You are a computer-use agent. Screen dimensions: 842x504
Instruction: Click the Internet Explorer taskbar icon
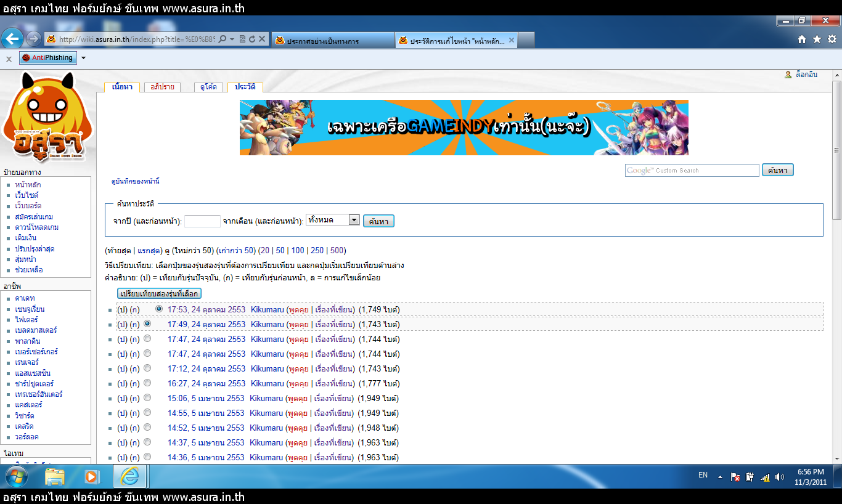(130, 476)
